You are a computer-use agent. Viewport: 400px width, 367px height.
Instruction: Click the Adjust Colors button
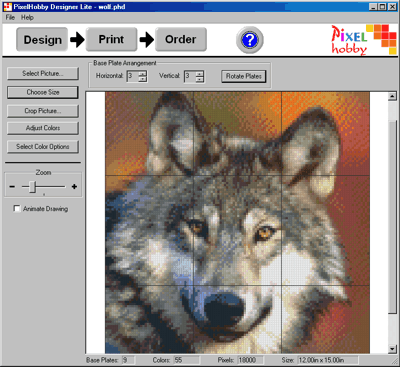(43, 128)
